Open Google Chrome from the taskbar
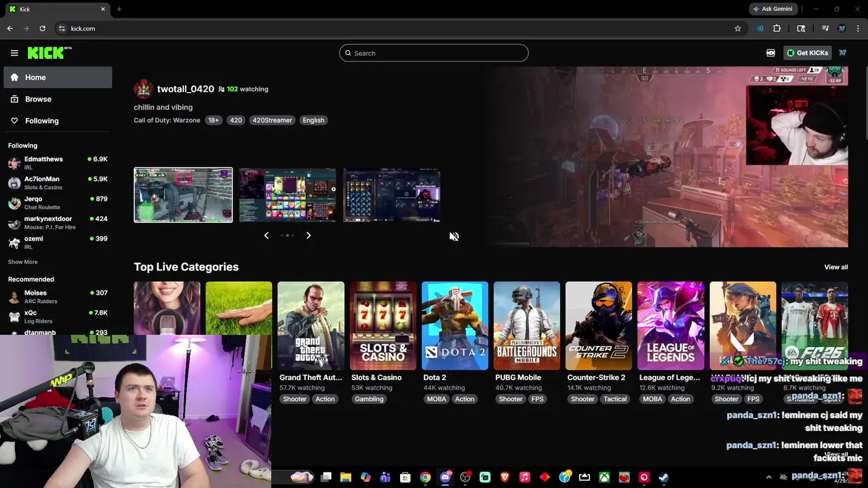The height and width of the screenshot is (488, 868). click(x=425, y=477)
